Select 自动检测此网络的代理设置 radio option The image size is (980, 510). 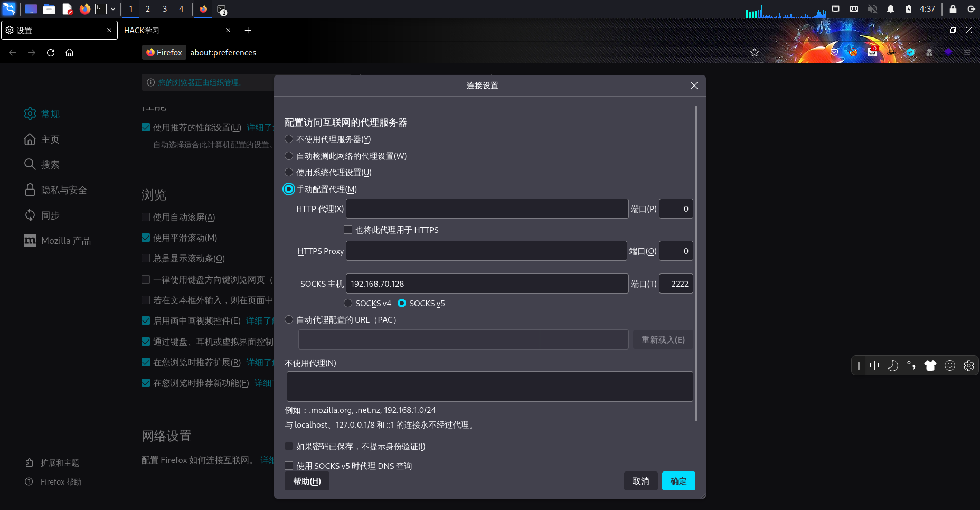click(x=289, y=156)
